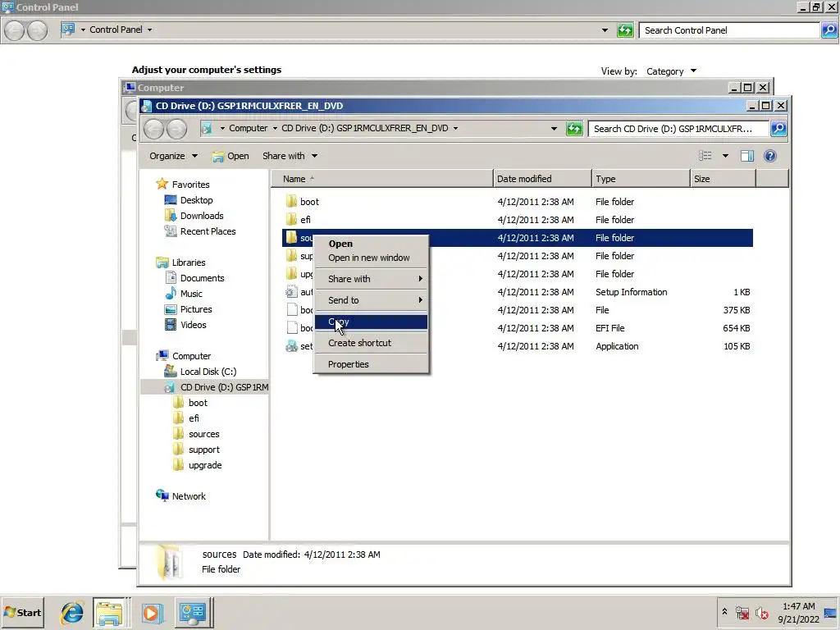Open the Send to submenu
840x630 pixels.
[x=371, y=300]
